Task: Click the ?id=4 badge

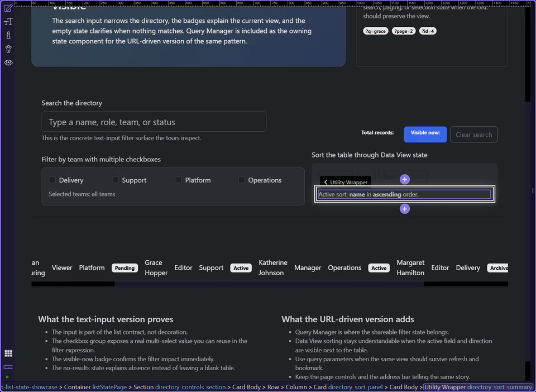Action: pyautogui.click(x=428, y=31)
